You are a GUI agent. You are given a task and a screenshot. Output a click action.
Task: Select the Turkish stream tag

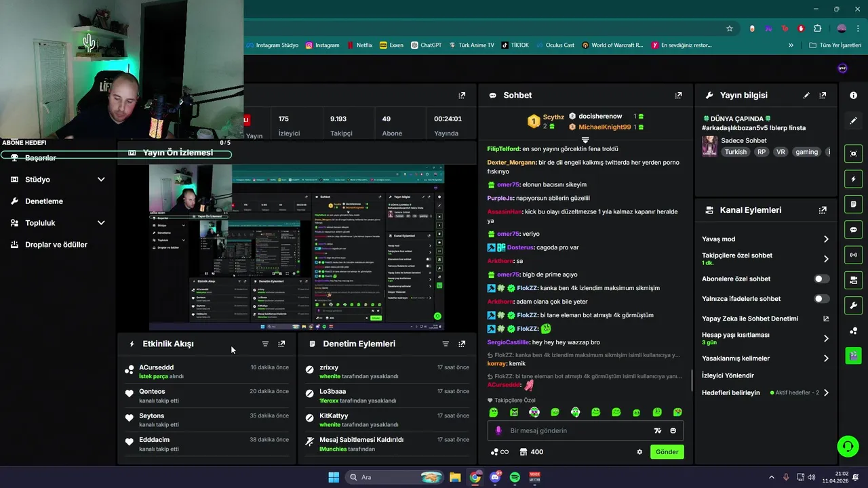click(x=735, y=152)
